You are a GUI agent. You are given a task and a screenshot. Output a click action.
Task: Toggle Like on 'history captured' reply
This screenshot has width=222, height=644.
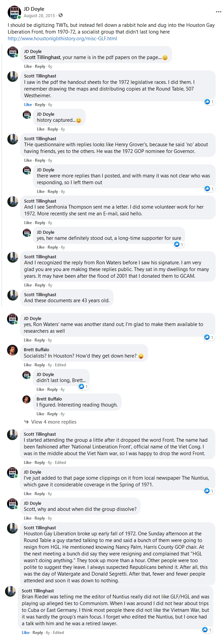tap(41, 129)
